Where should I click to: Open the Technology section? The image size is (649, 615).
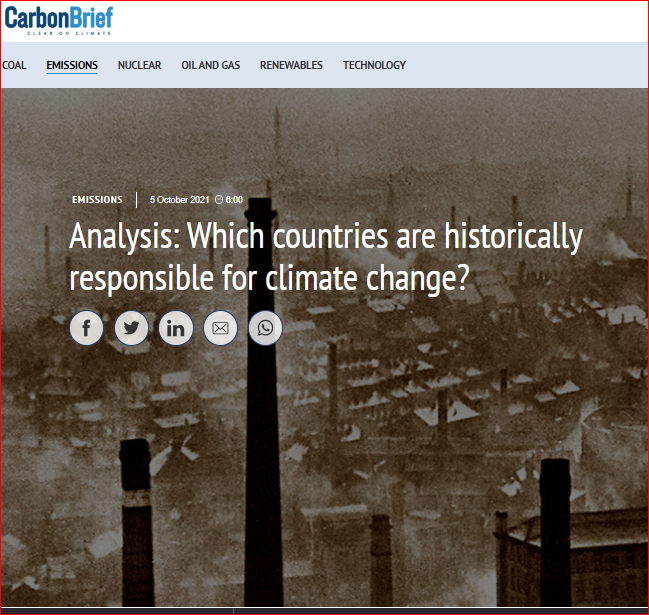click(x=374, y=65)
